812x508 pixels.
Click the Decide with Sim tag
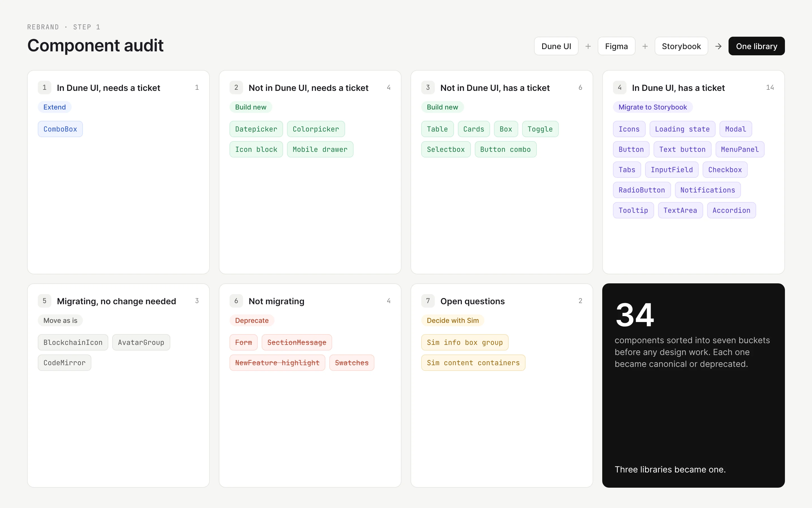pos(453,321)
